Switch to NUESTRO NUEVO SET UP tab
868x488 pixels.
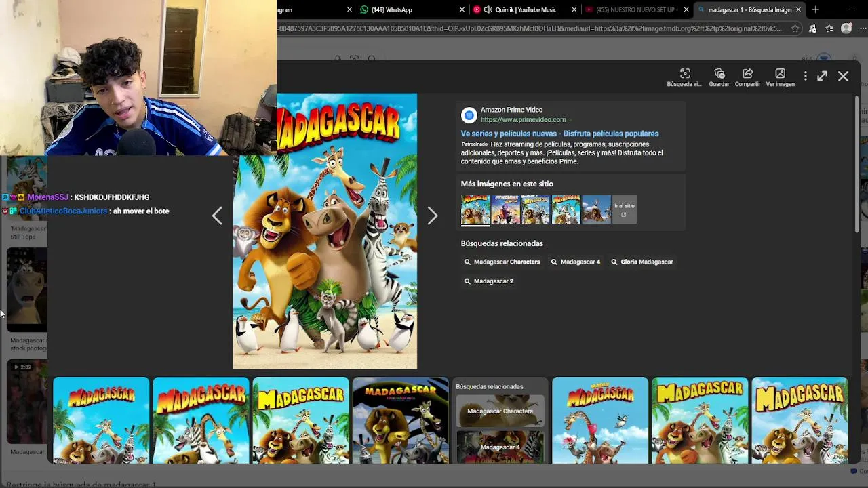[636, 9]
